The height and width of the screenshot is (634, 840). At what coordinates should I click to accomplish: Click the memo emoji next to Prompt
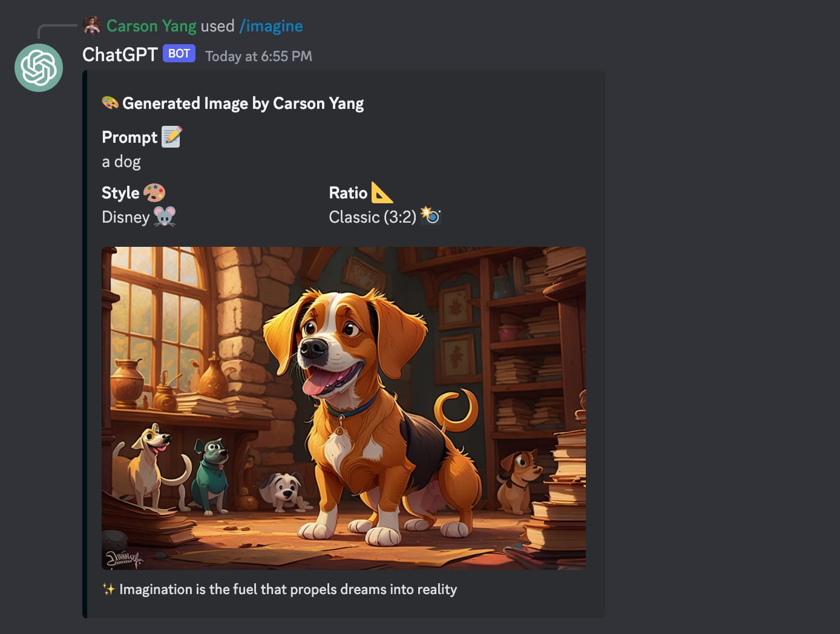(172, 137)
